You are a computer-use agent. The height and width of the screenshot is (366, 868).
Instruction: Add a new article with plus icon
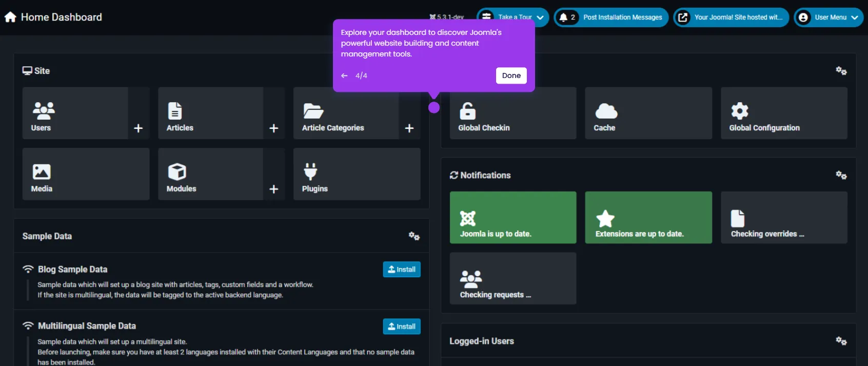pyautogui.click(x=274, y=128)
